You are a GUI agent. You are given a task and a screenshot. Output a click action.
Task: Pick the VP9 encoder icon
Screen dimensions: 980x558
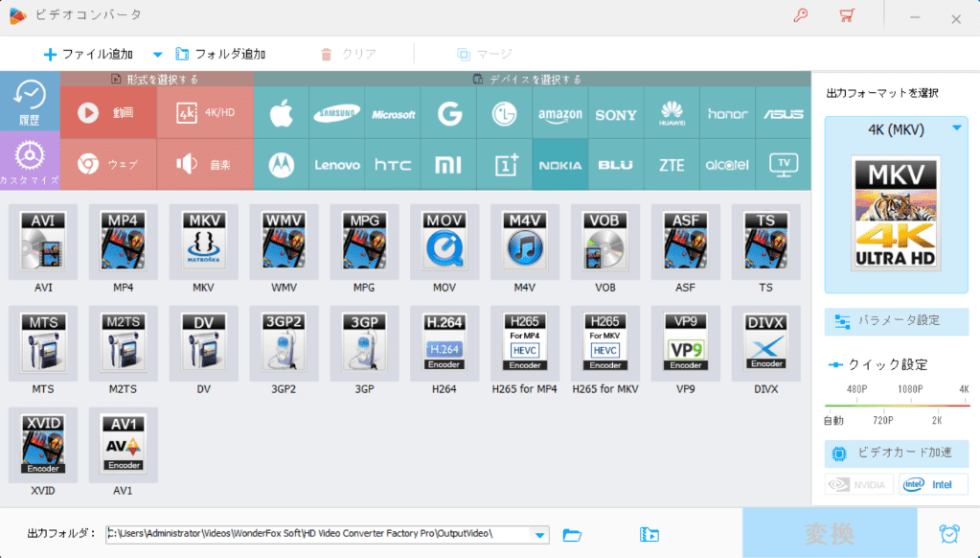click(x=686, y=343)
